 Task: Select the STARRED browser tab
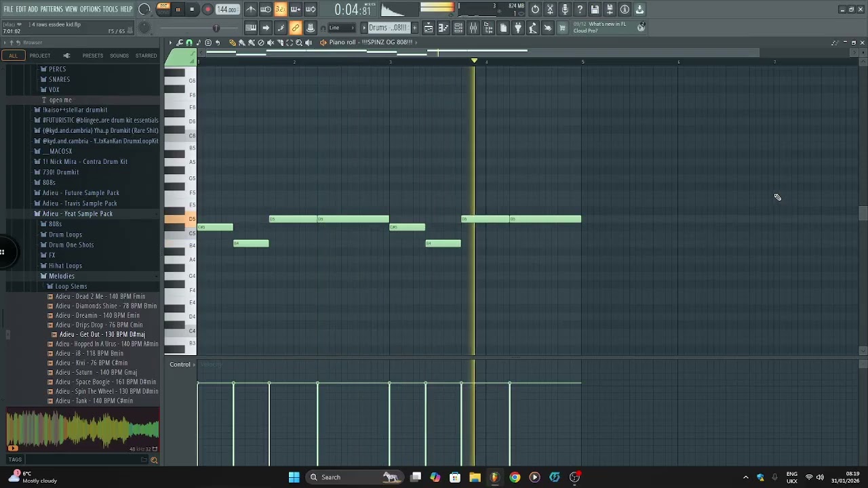click(146, 56)
